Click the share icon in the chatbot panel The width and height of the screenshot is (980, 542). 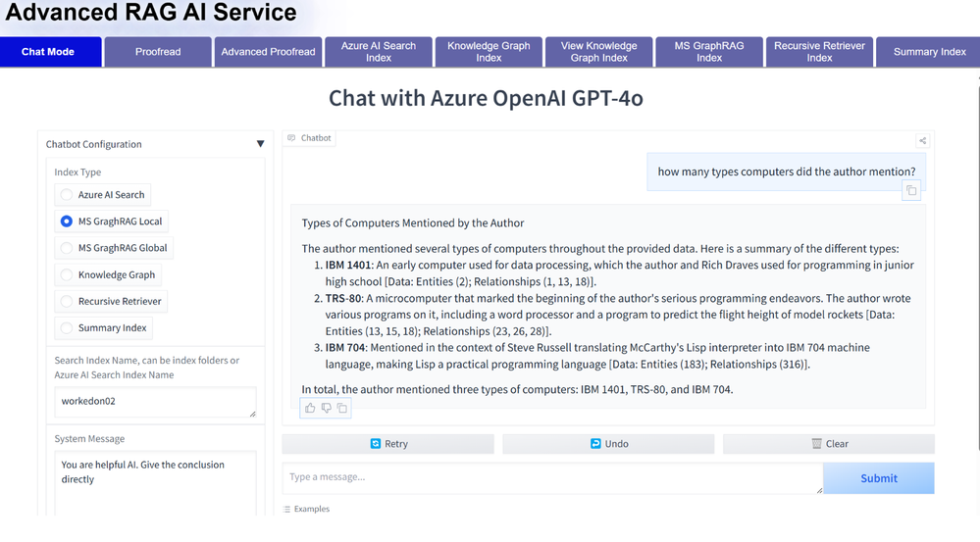pyautogui.click(x=922, y=140)
